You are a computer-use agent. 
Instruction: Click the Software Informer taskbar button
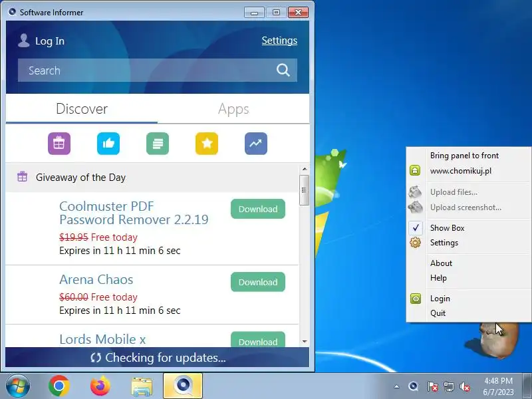tap(183, 386)
